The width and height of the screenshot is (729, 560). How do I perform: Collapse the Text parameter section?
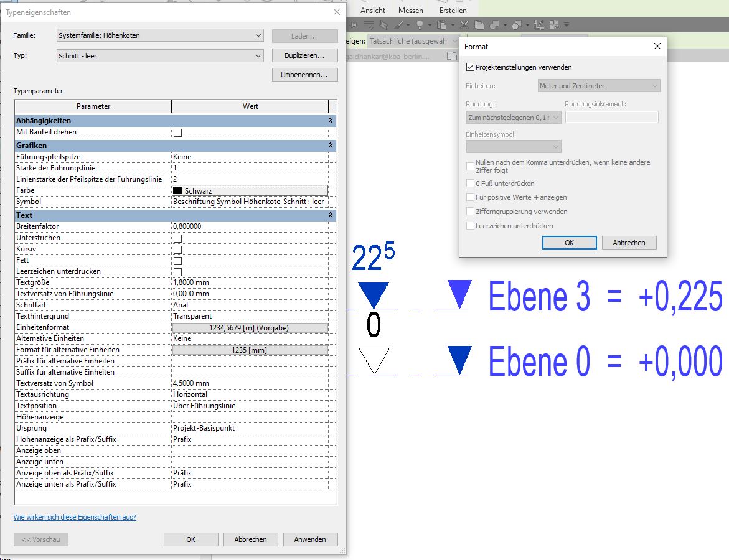click(x=330, y=215)
